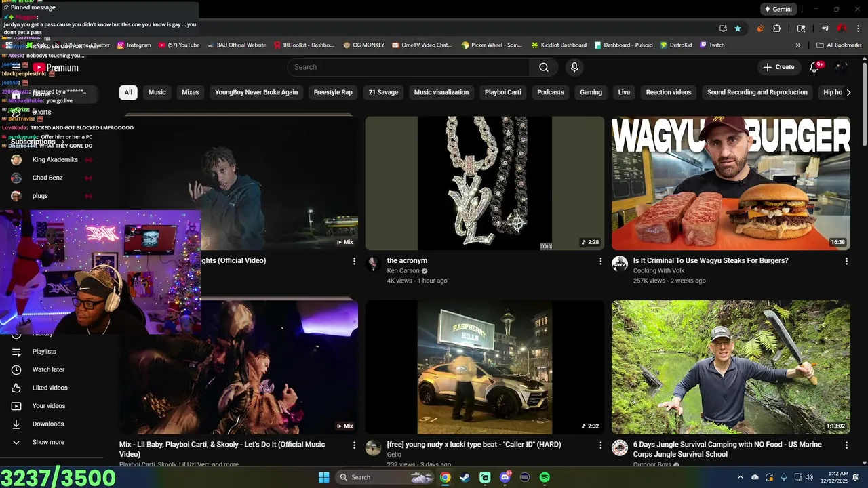Open Watch later in the sidebar
The height and width of the screenshot is (488, 868).
click(48, 370)
